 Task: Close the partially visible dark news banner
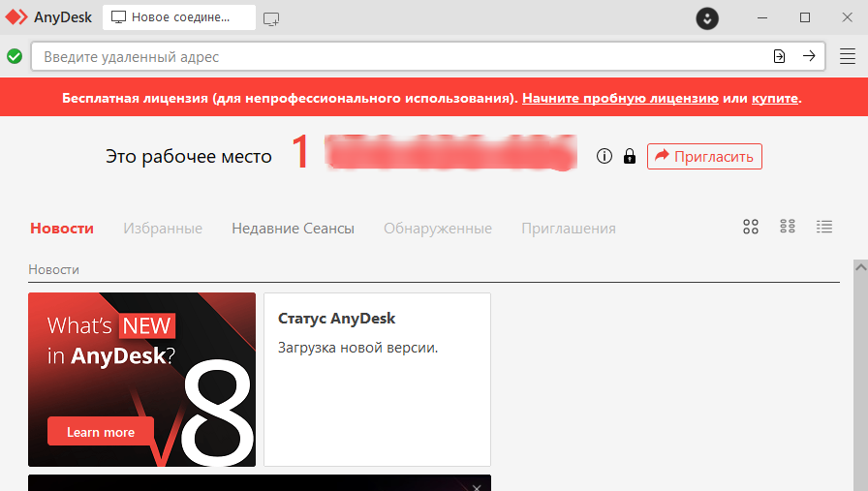(x=477, y=487)
